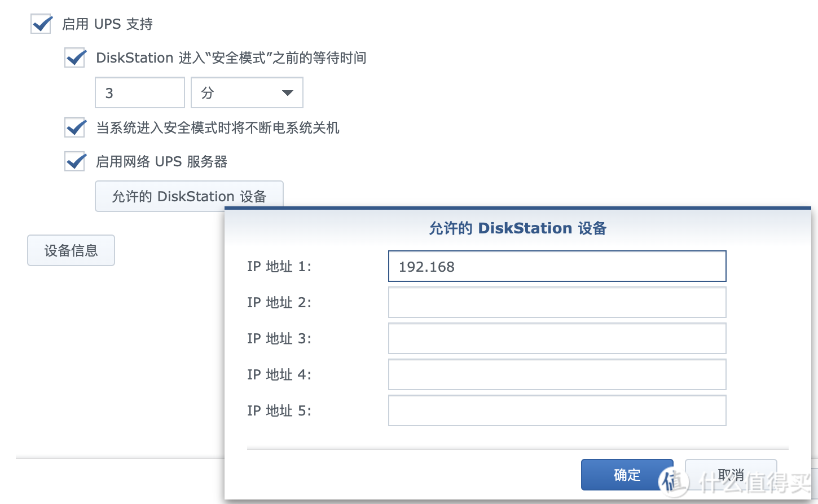
Task: Open 设备信息 button
Action: click(x=71, y=250)
